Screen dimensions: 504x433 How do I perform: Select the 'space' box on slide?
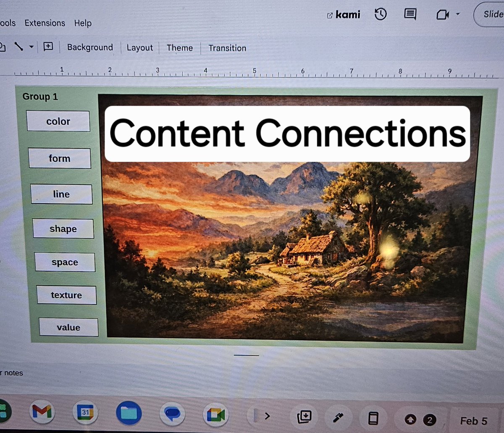point(65,262)
